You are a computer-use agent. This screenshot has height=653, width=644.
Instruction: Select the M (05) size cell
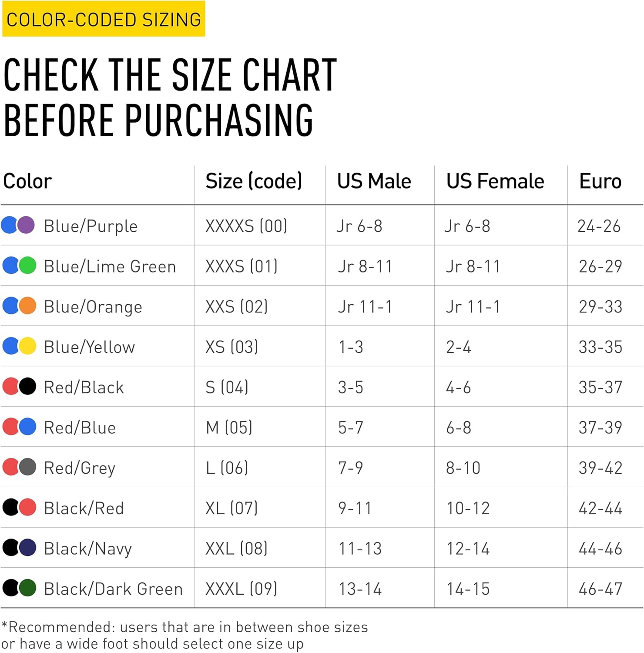click(229, 427)
